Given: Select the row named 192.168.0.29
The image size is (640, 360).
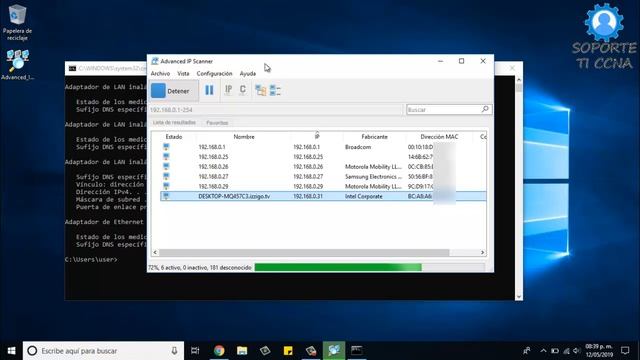Looking at the screenshot, I should point(213,186).
